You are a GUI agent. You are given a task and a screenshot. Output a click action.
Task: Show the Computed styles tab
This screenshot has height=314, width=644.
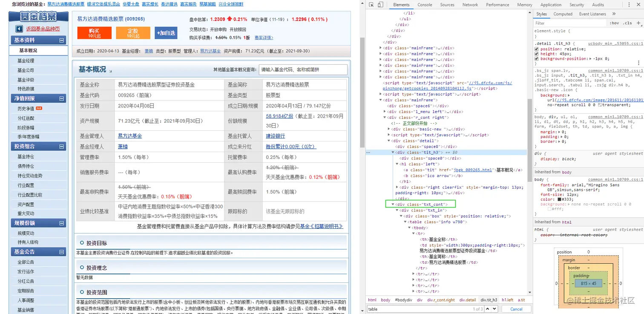(563, 14)
